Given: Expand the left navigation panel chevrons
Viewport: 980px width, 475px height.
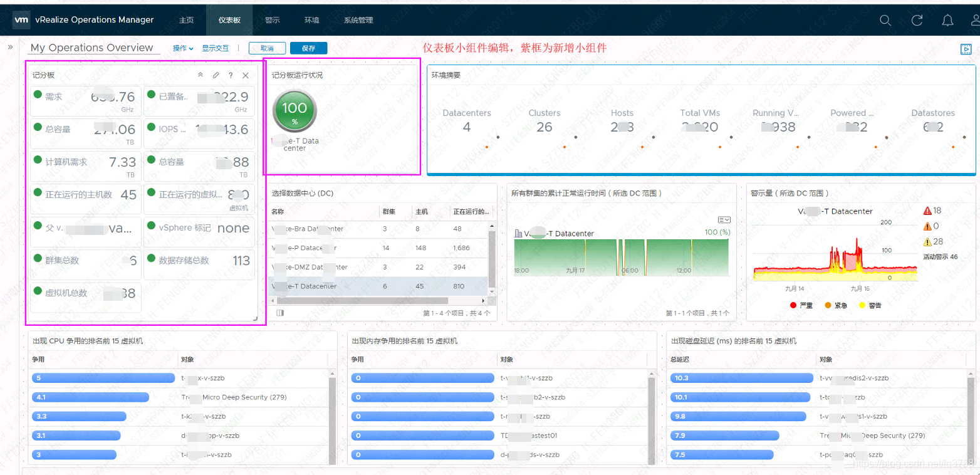Looking at the screenshot, I should pos(11,47).
